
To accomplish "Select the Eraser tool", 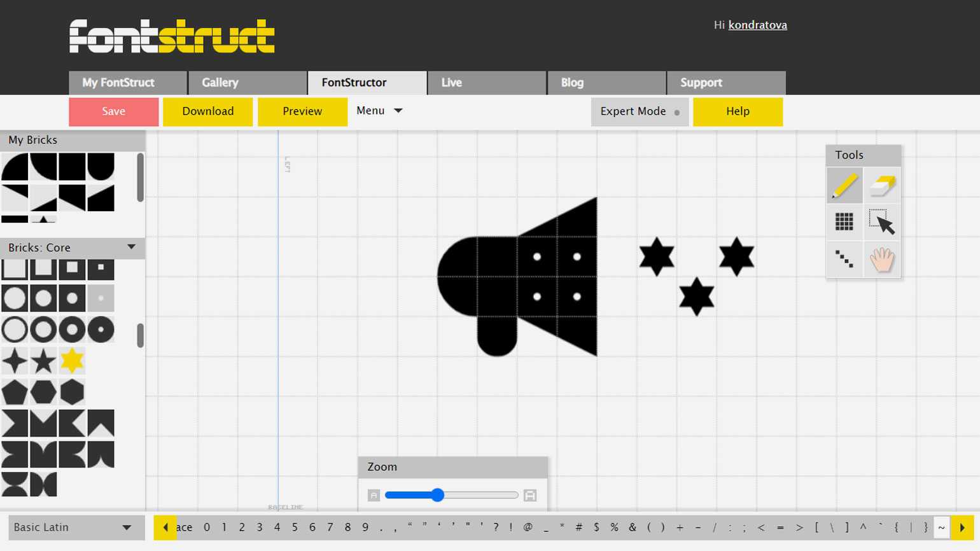I will (882, 186).
